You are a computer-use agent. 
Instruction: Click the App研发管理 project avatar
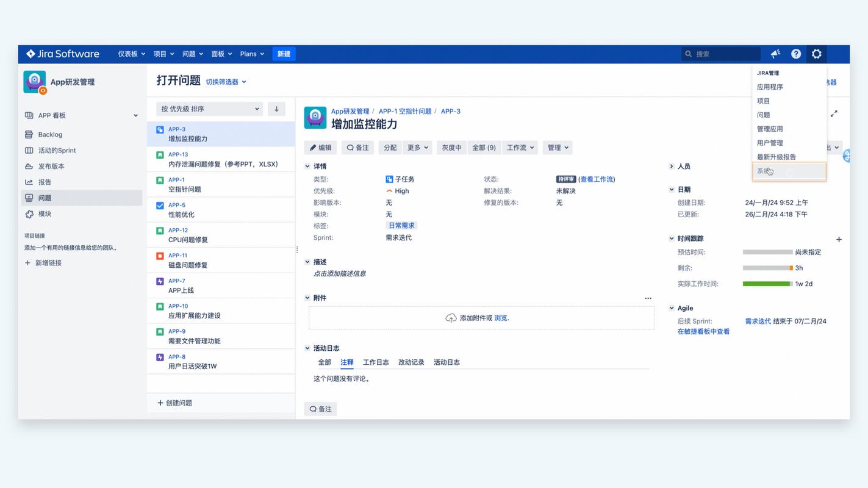coord(34,82)
